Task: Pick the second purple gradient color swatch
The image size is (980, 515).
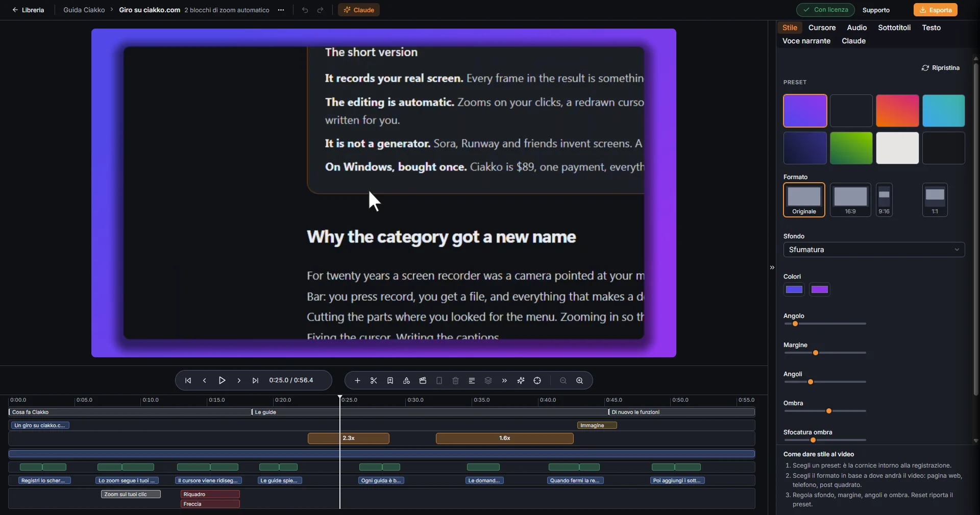Action: coord(819,289)
